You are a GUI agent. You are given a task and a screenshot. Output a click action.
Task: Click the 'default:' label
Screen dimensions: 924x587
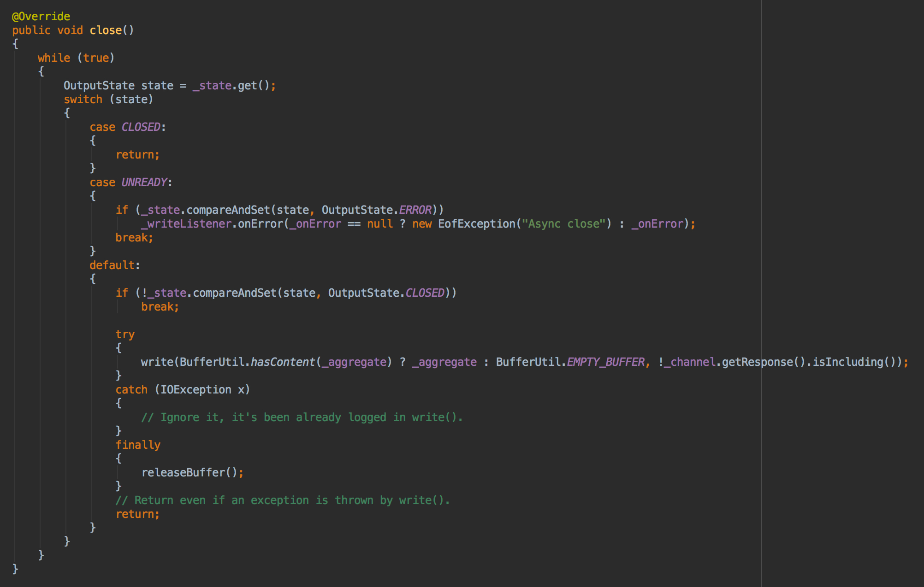click(x=115, y=265)
